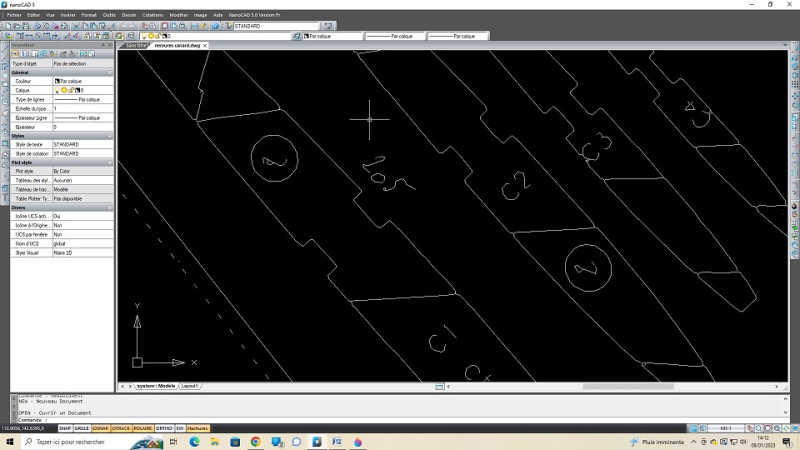
Task: Click the Pluie imminente weather widget
Action: pyautogui.click(x=657, y=442)
